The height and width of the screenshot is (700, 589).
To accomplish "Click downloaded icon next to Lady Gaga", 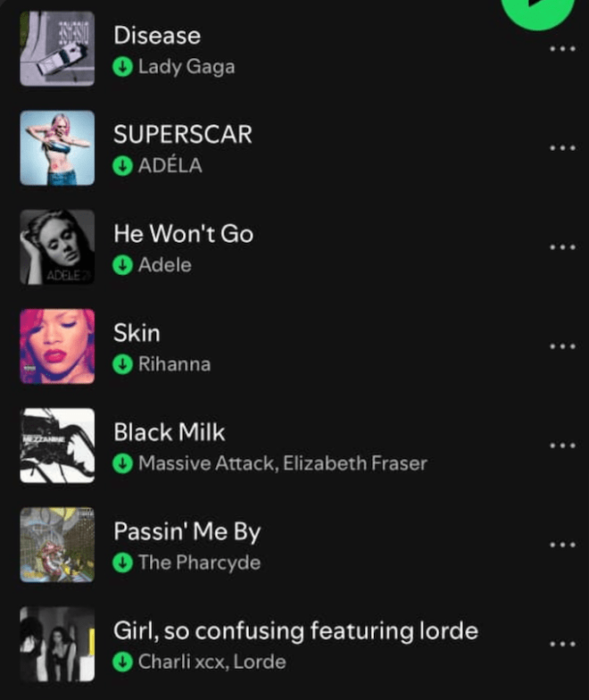I will pyautogui.click(x=123, y=67).
